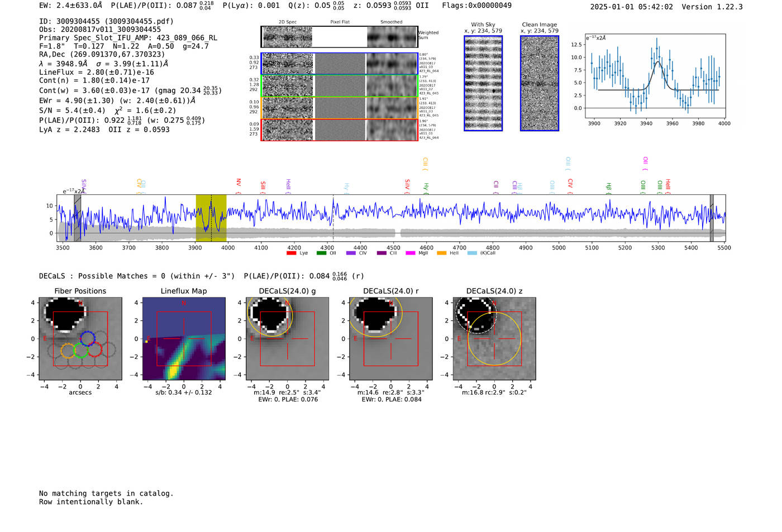Viewport: 782px width, 532px height.
Task: Select the green fiber circle marker
Action: 81,351
